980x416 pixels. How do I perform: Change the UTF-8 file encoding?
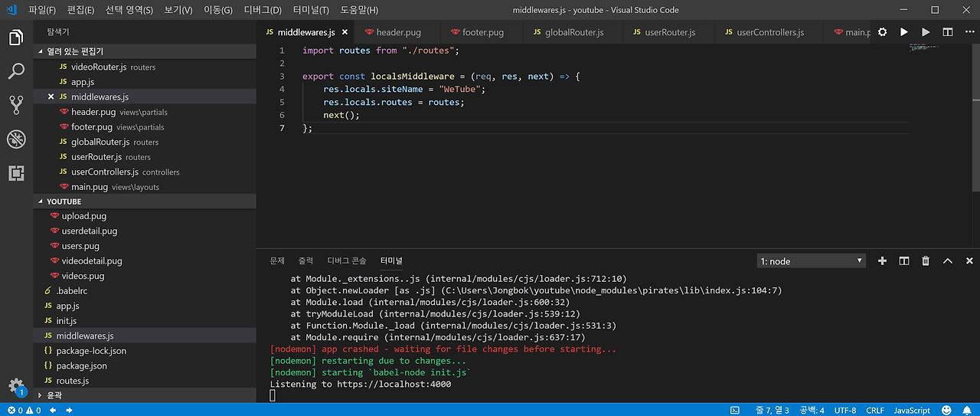[x=845, y=411]
